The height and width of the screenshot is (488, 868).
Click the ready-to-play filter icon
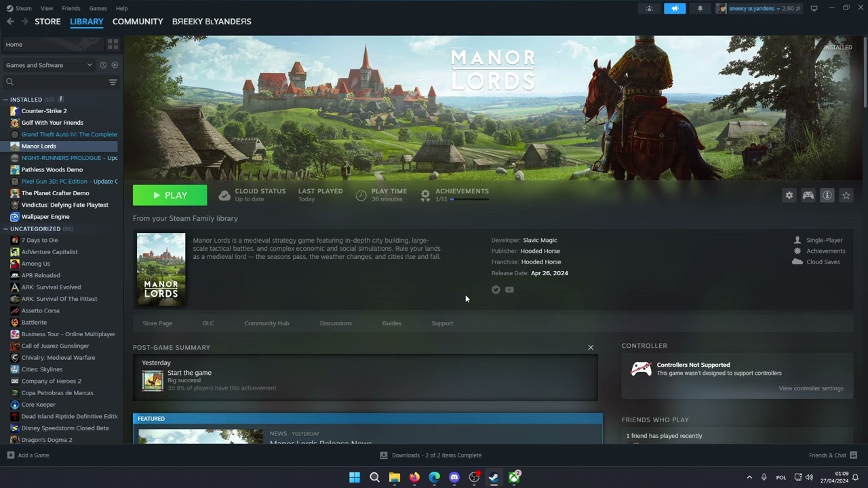pyautogui.click(x=115, y=65)
